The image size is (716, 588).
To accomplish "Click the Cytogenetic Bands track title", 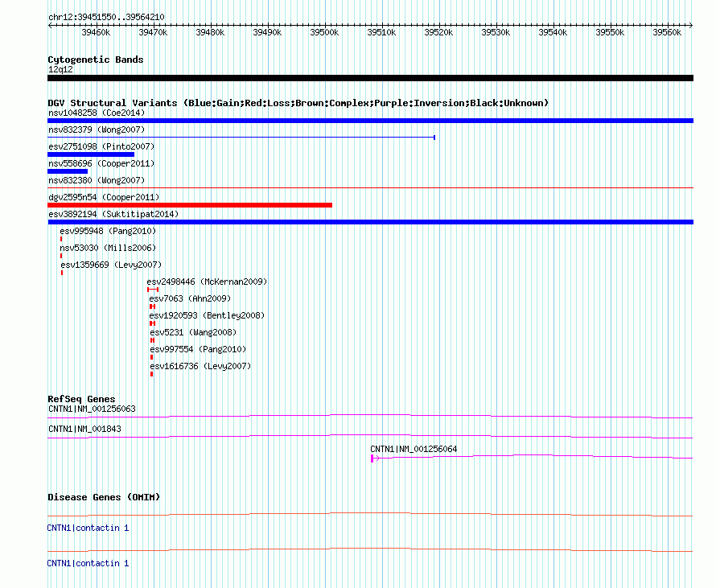I will pos(96,60).
